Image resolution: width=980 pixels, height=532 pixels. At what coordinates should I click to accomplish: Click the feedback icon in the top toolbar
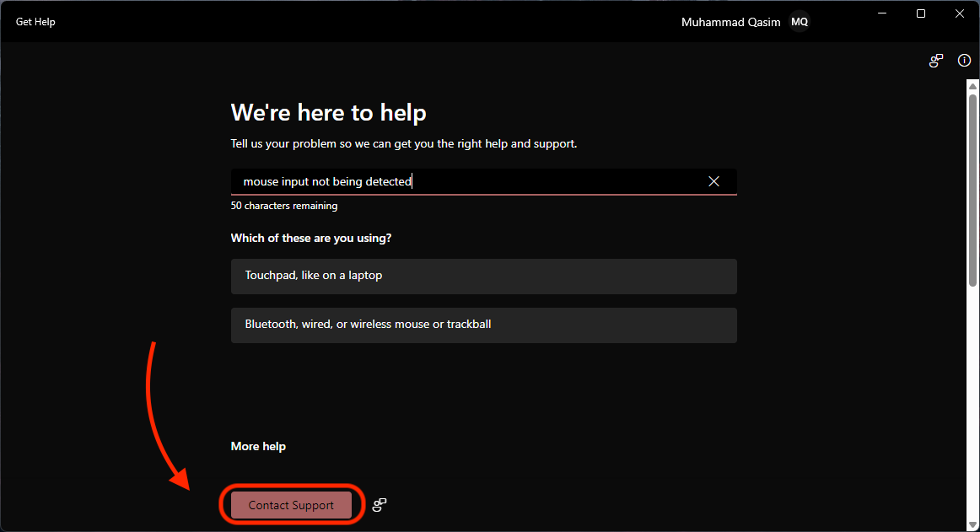[x=936, y=61]
